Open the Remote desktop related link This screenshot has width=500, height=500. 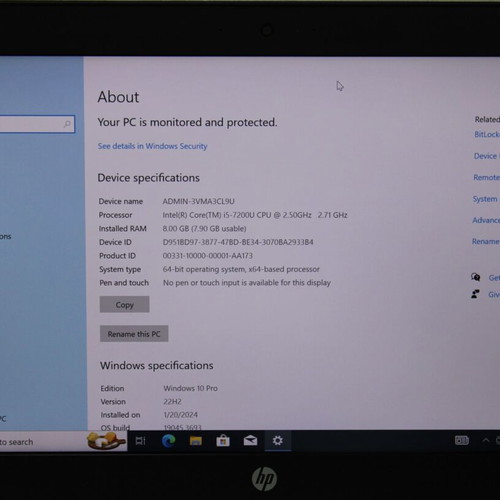486,177
